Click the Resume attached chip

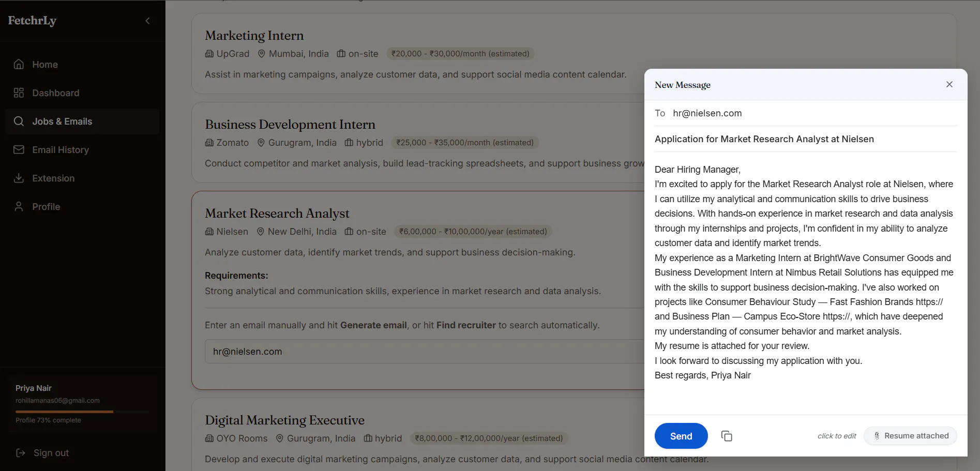910,436
